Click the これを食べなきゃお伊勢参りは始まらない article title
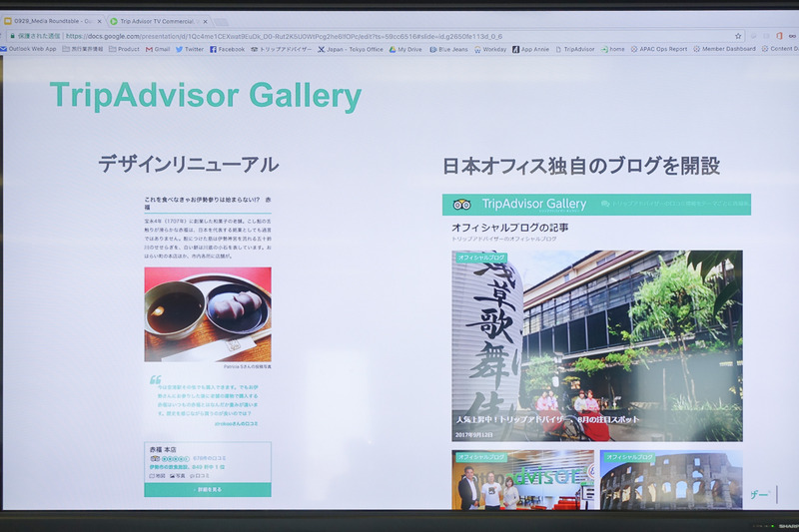The height and width of the screenshot is (532, 799). 208,204
